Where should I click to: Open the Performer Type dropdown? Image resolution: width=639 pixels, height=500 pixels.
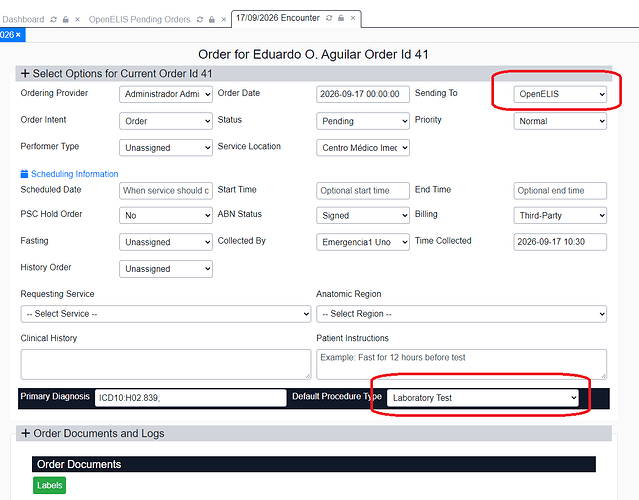[x=166, y=148]
